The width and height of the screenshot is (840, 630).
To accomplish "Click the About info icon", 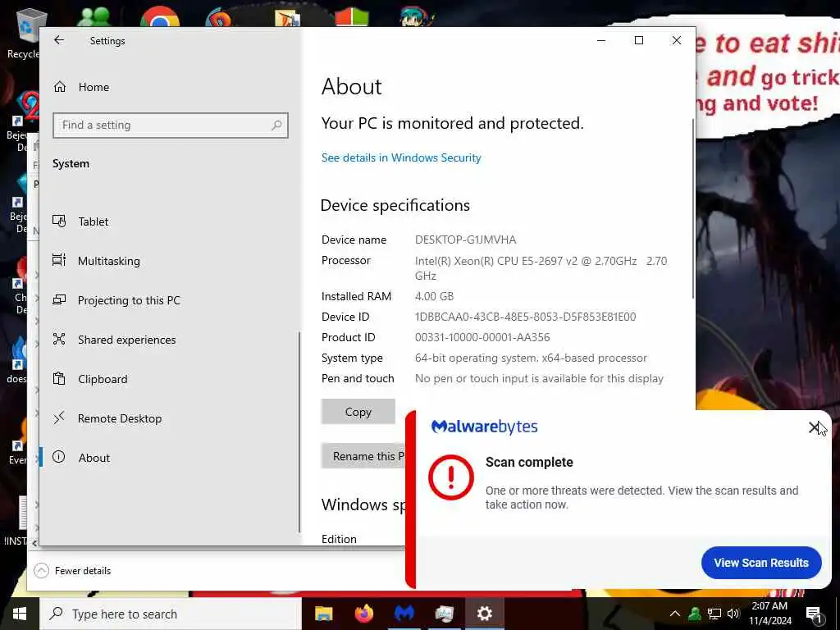I will 59,457.
